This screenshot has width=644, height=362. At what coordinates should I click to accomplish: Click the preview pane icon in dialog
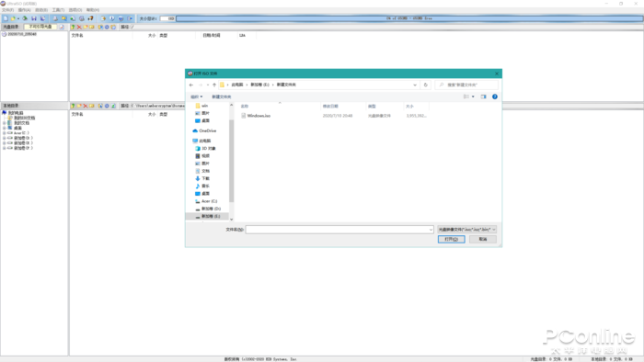click(483, 96)
